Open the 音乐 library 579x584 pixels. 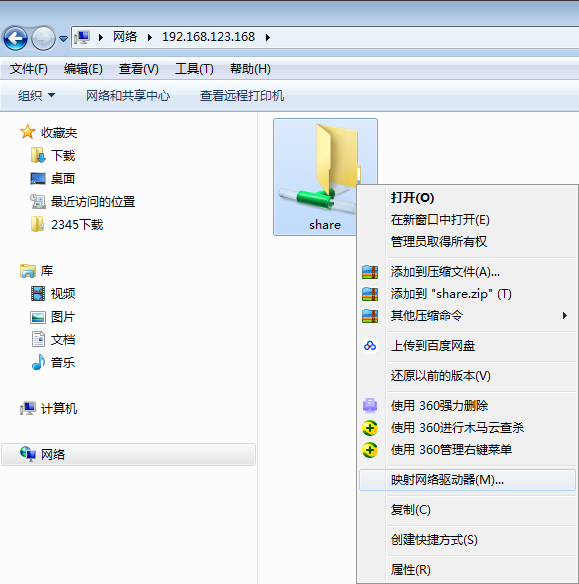63,363
